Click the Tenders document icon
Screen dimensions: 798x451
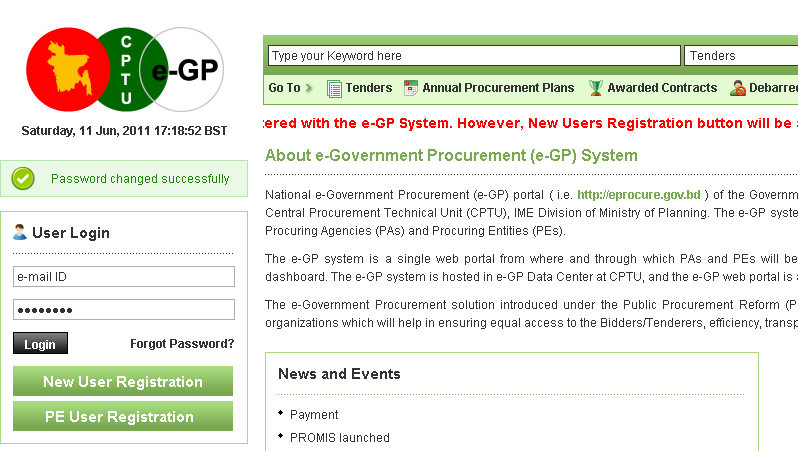(x=334, y=89)
